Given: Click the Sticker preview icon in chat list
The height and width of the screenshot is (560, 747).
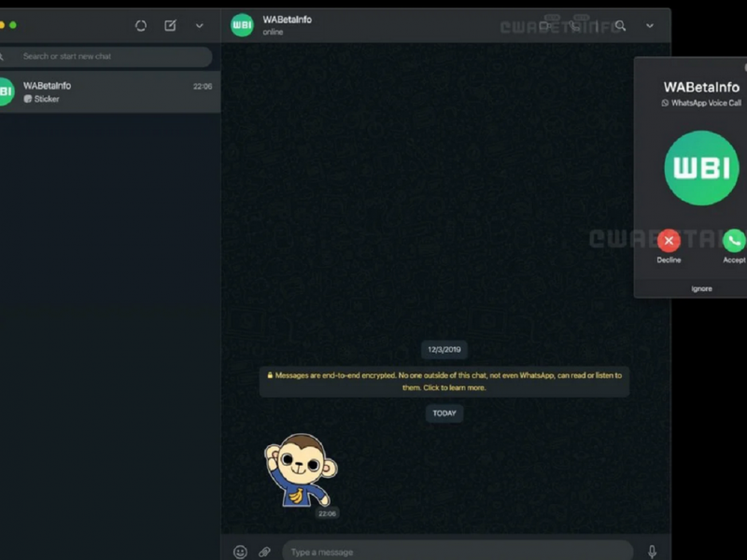Looking at the screenshot, I should coord(28,99).
